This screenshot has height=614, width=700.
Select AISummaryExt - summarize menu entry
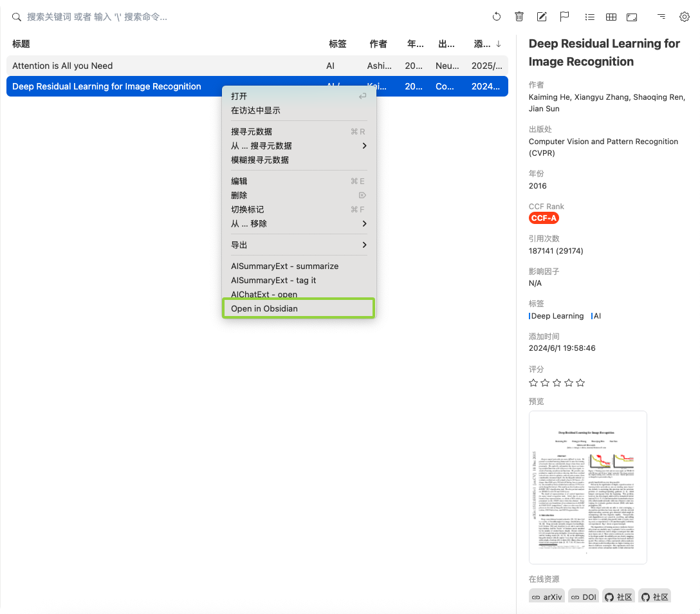coord(284,266)
